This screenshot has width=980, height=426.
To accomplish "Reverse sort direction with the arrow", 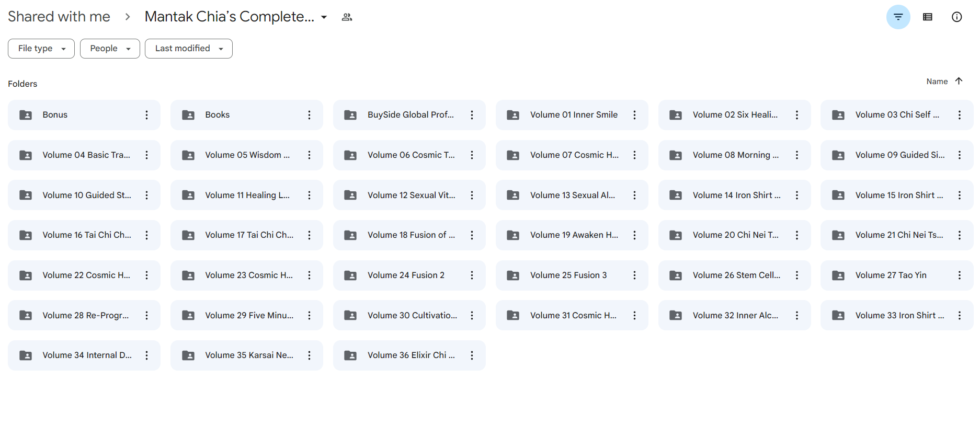I will click(959, 81).
